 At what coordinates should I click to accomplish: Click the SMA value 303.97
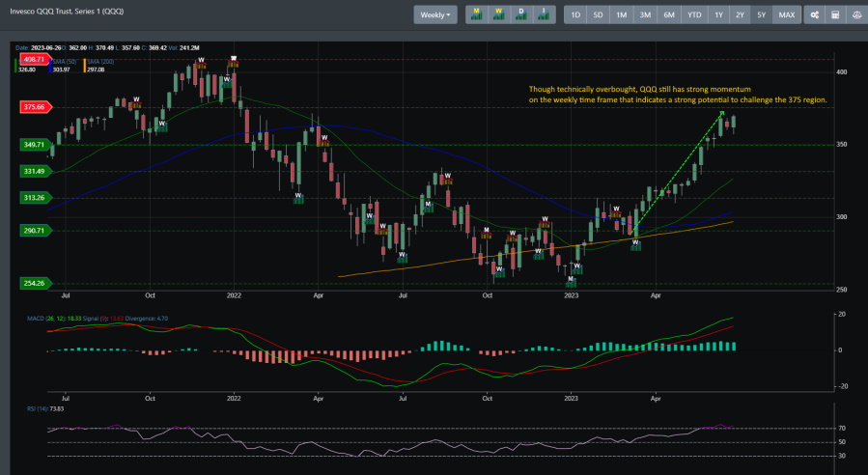tap(61, 70)
